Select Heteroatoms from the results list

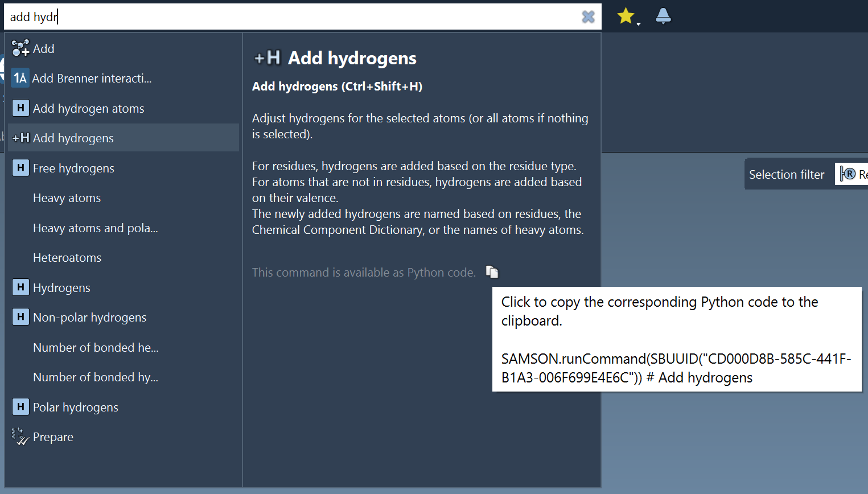tap(67, 257)
